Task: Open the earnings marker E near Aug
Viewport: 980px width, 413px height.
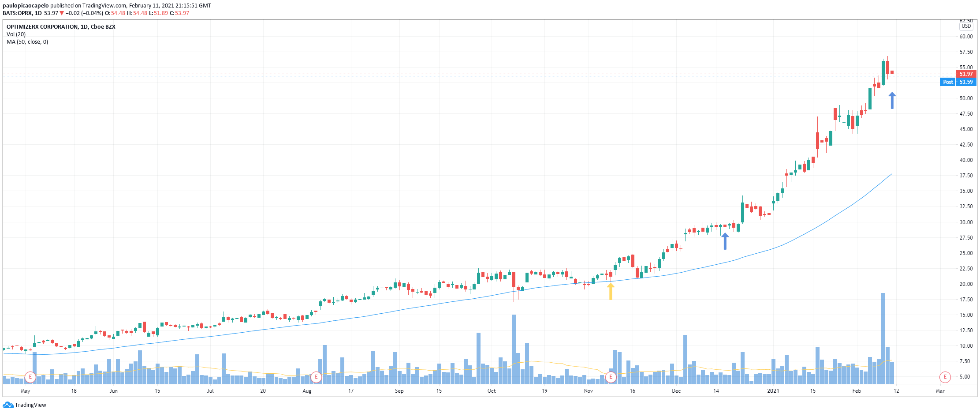Action: 316,377
